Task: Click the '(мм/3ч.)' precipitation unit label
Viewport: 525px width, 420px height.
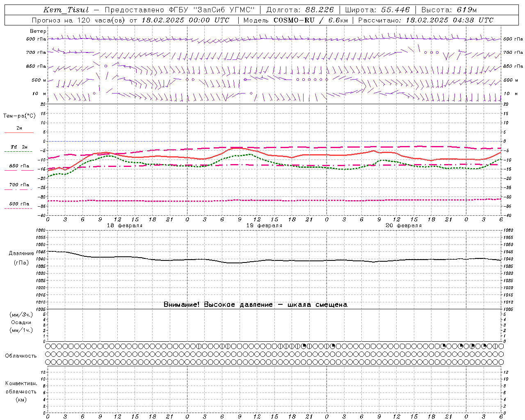Action: (x=21, y=315)
